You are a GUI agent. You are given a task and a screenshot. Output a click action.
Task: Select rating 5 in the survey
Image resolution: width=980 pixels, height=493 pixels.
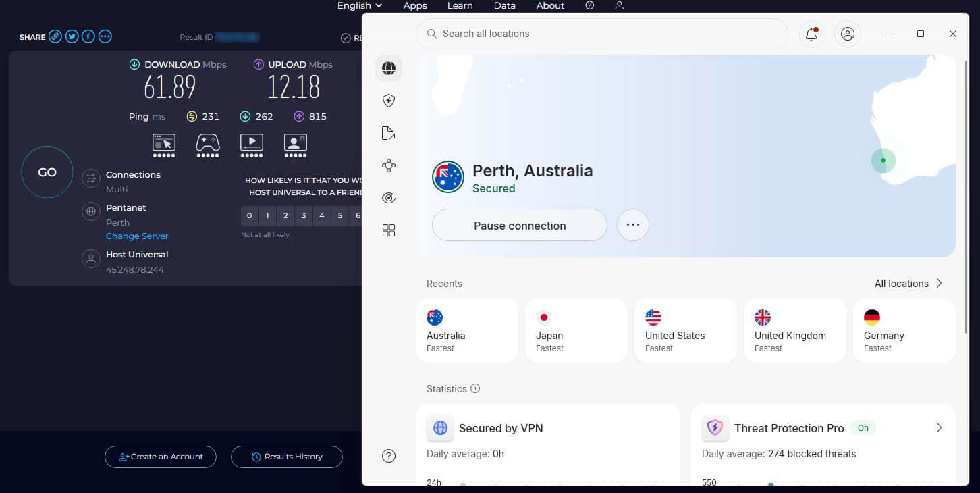coord(341,216)
